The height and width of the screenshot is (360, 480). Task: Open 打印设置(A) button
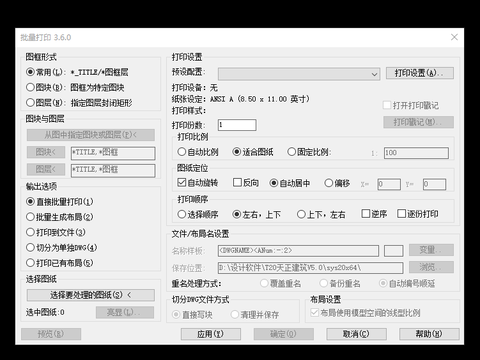(420, 73)
